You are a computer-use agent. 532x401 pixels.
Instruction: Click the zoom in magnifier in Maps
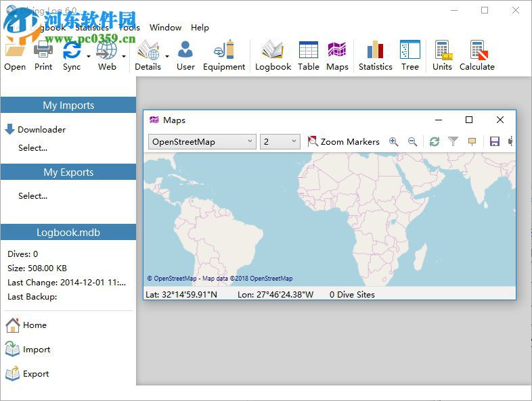pyautogui.click(x=393, y=141)
